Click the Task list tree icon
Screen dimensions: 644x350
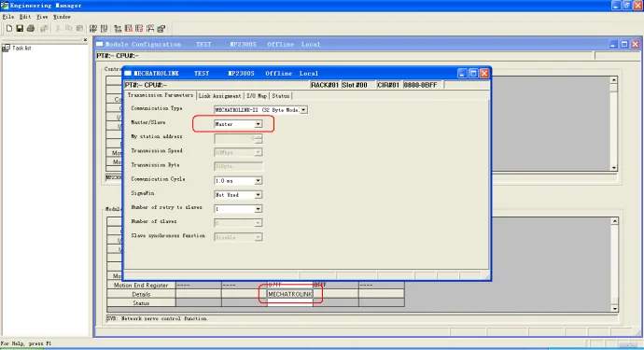(x=6, y=48)
